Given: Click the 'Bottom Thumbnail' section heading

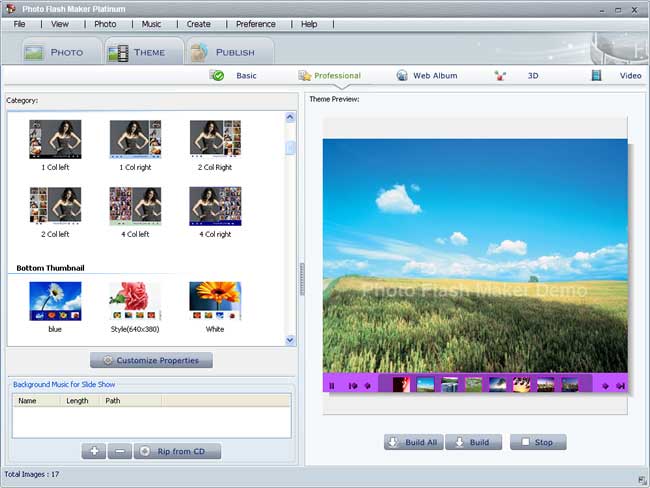Looking at the screenshot, I should [51, 268].
